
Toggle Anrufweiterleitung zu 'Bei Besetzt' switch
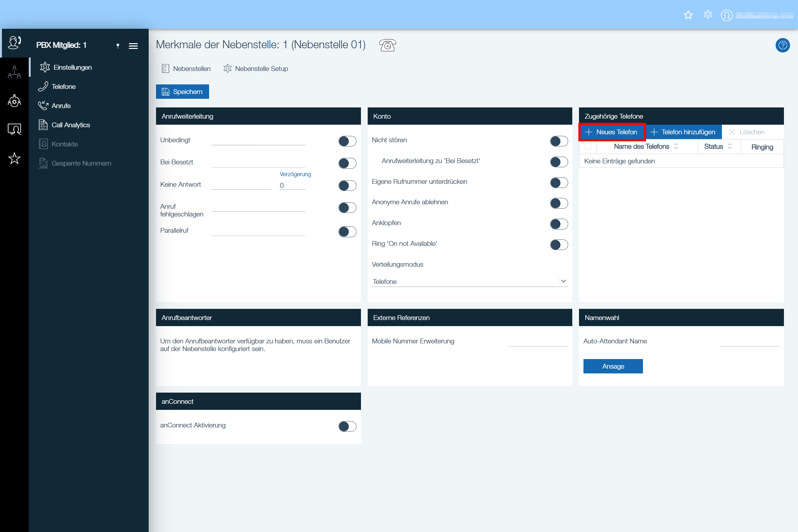tap(559, 162)
